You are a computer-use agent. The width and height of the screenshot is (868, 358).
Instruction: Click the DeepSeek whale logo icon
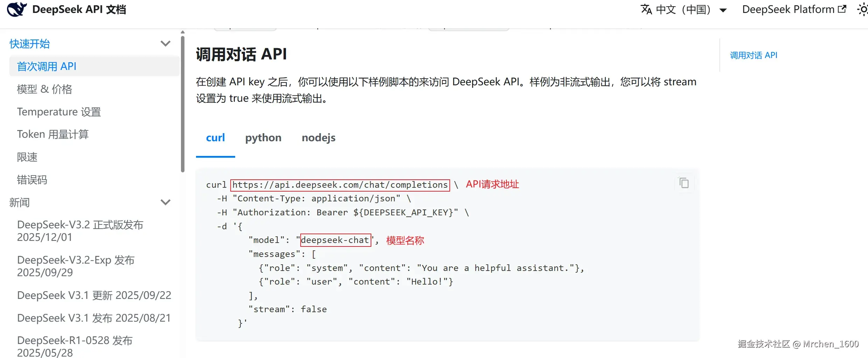pyautogui.click(x=17, y=9)
